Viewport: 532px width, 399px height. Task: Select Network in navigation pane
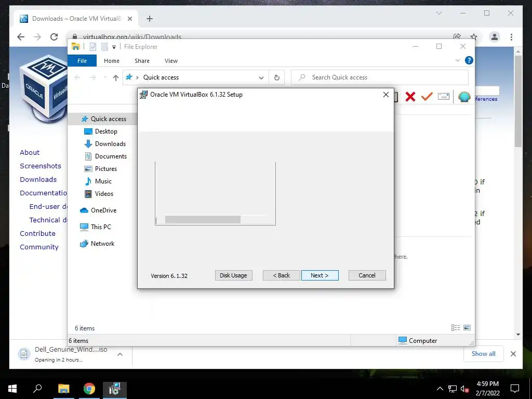(x=102, y=244)
